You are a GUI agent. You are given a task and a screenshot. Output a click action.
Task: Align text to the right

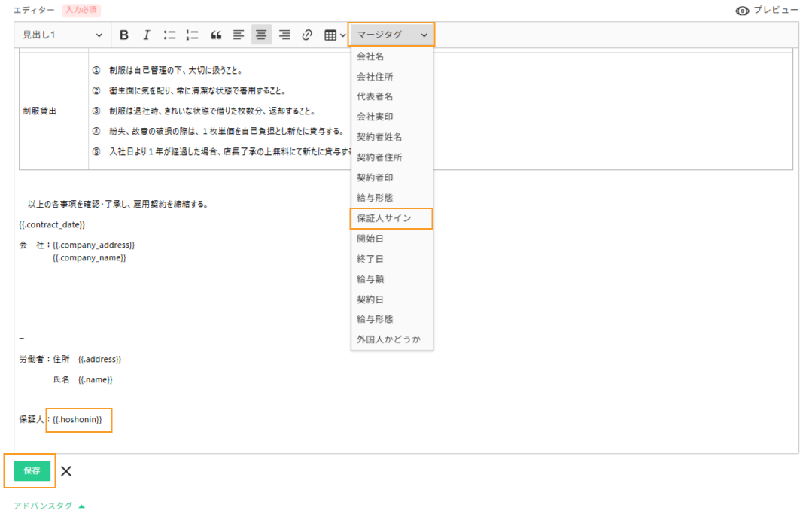tap(284, 35)
